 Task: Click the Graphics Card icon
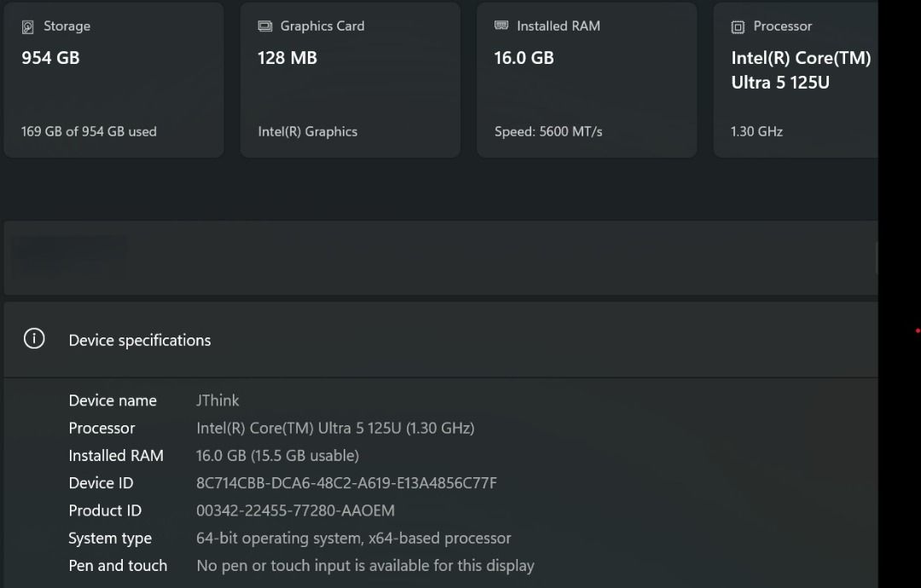pyautogui.click(x=265, y=26)
